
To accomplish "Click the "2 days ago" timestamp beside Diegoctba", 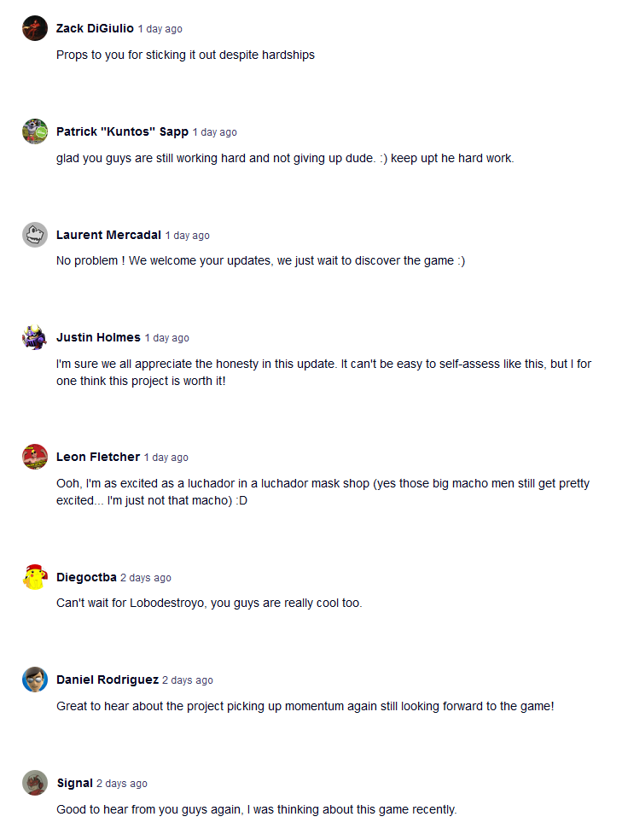I will [x=146, y=579].
